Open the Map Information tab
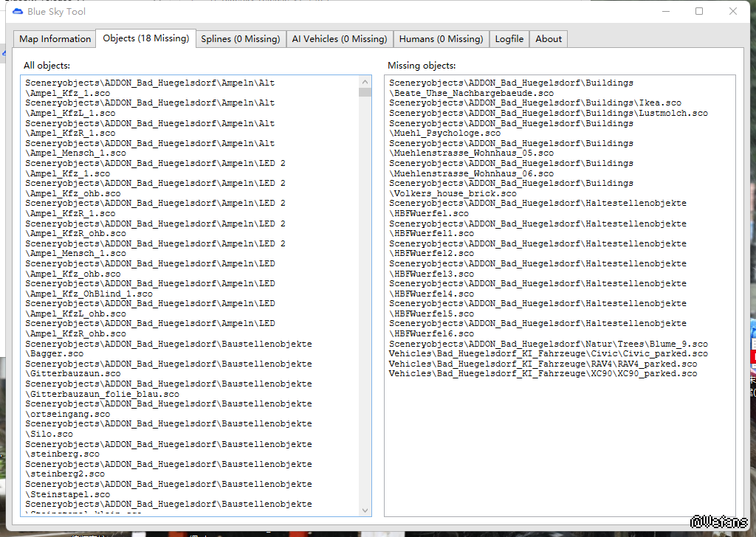Image resolution: width=756 pixels, height=537 pixels. pos(55,39)
